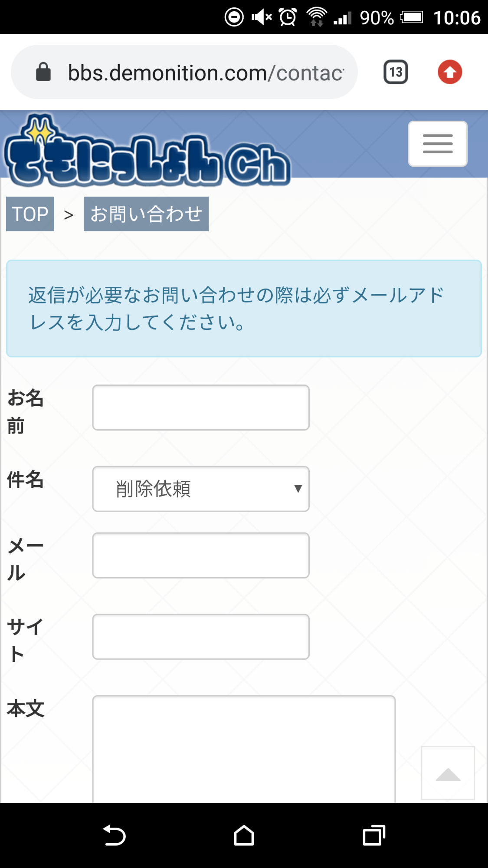488x868 pixels.
Task: Open the Android recent apps view
Action: [x=374, y=835]
